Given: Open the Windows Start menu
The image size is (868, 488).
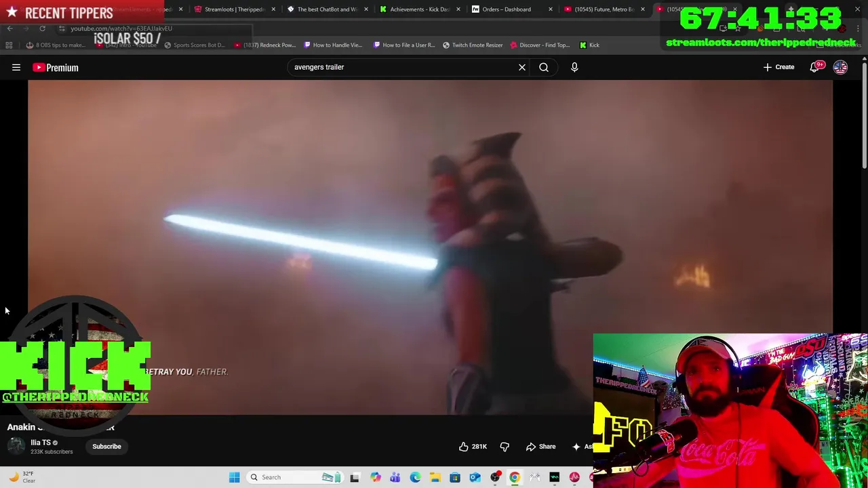Looking at the screenshot, I should point(234,477).
